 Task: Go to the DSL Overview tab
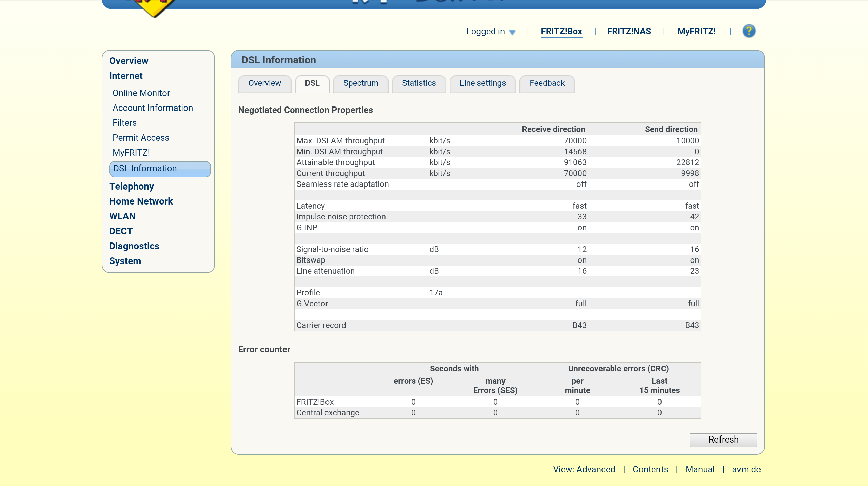[x=264, y=83]
